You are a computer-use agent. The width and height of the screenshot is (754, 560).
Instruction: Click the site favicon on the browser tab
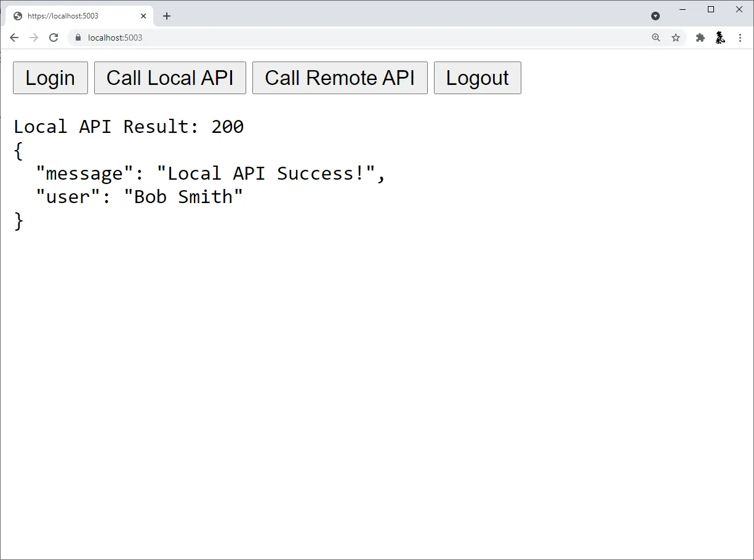pyautogui.click(x=17, y=15)
